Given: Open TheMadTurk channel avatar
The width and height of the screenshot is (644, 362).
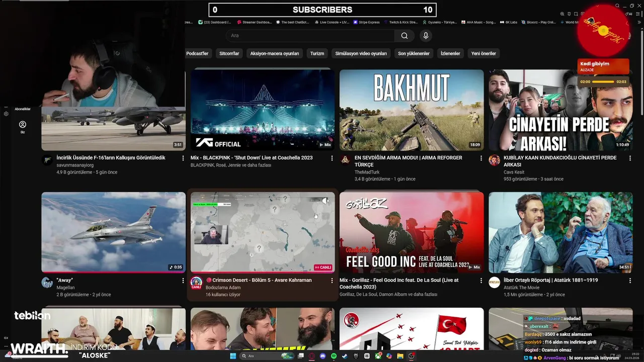Looking at the screenshot, I should (345, 160).
